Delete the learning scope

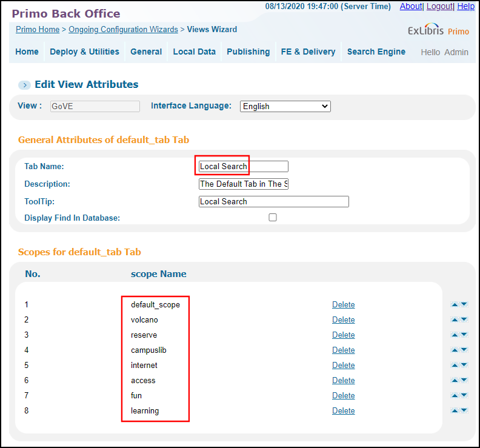[344, 410]
